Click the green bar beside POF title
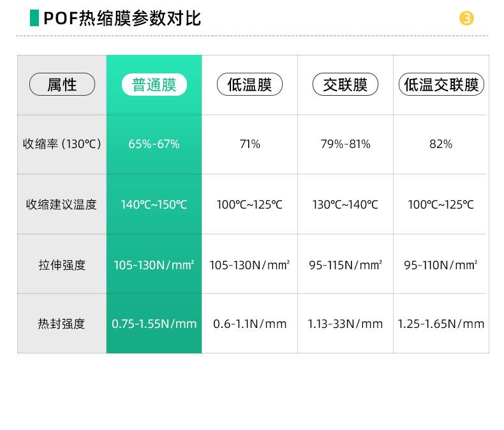Image resolution: width=504 pixels, height=430 pixels. coord(34,18)
